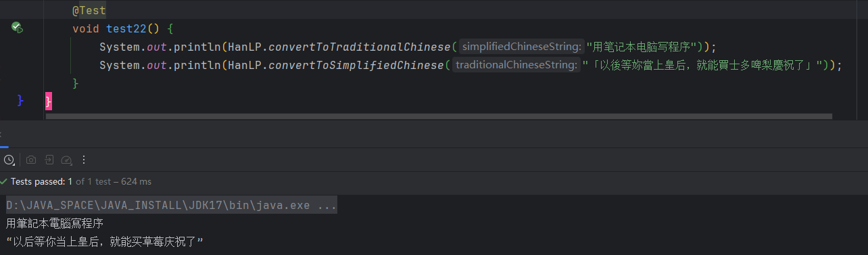The width and height of the screenshot is (868, 255).
Task: Click the green checkmark beside Tests passed
Action: click(x=4, y=182)
